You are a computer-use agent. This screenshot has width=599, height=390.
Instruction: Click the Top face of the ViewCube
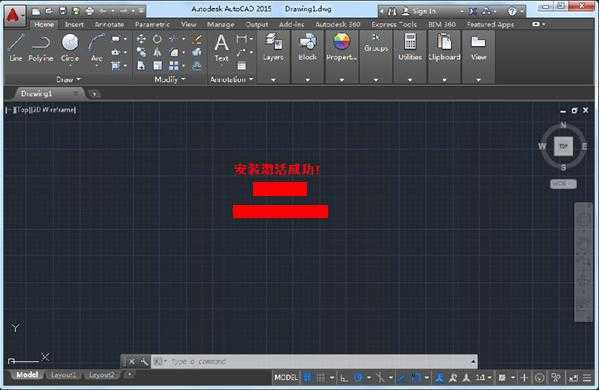click(x=563, y=146)
